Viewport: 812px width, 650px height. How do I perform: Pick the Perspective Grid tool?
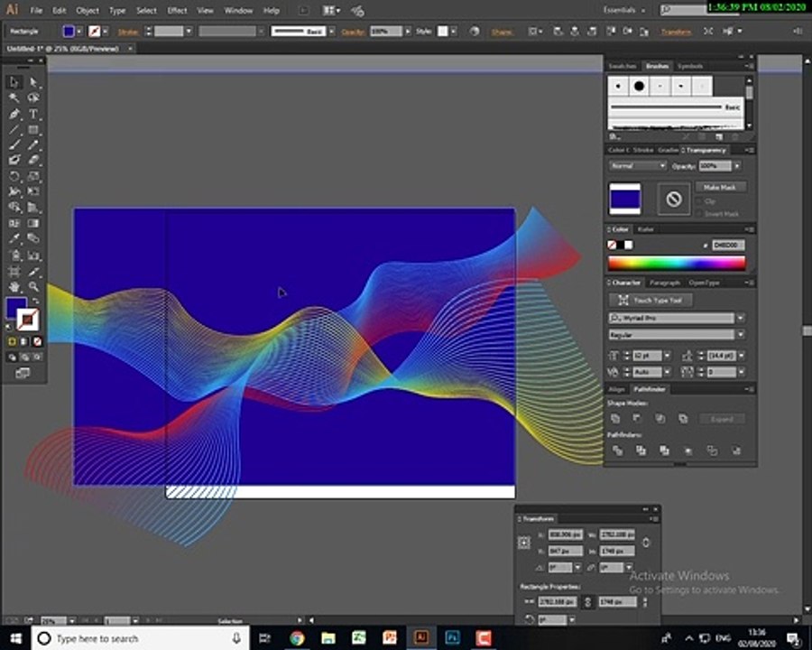click(x=33, y=208)
